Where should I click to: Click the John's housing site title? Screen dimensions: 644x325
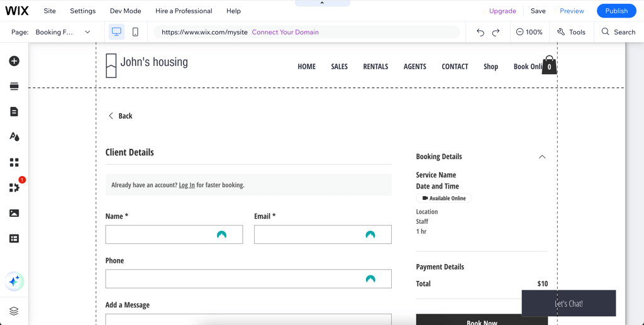pos(154,62)
